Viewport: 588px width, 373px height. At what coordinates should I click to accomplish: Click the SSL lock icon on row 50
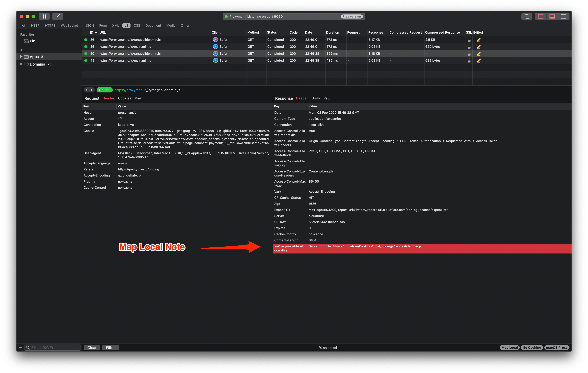469,53
